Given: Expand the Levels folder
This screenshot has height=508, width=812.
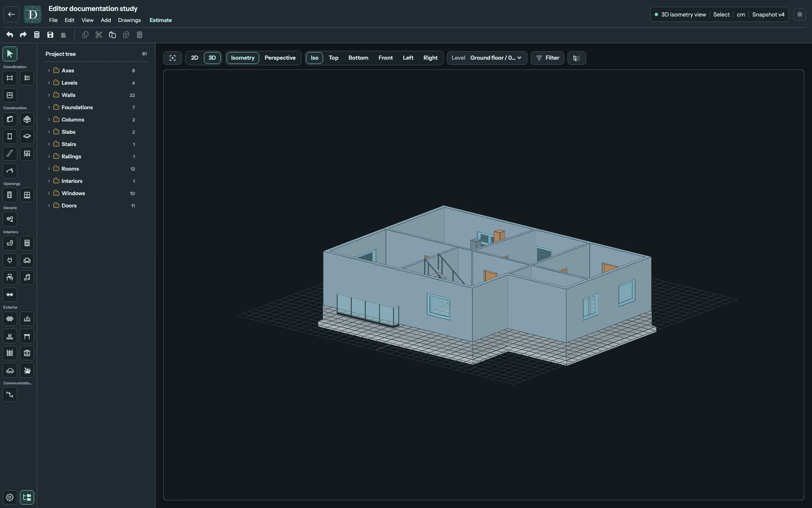Looking at the screenshot, I should pyautogui.click(x=49, y=83).
